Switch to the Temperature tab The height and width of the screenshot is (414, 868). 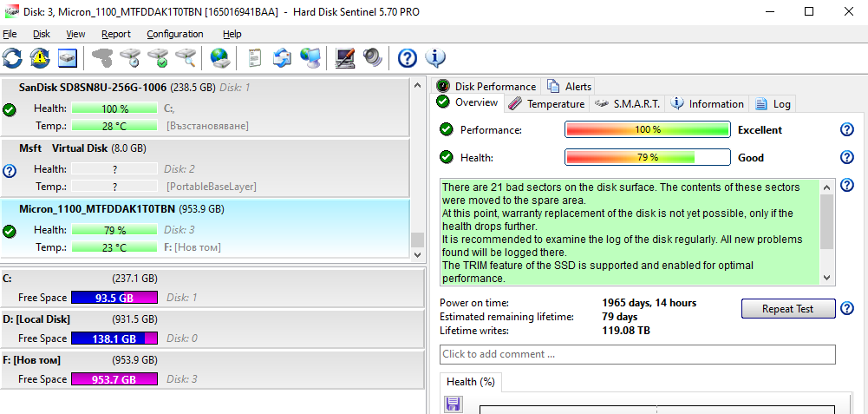[x=547, y=104]
